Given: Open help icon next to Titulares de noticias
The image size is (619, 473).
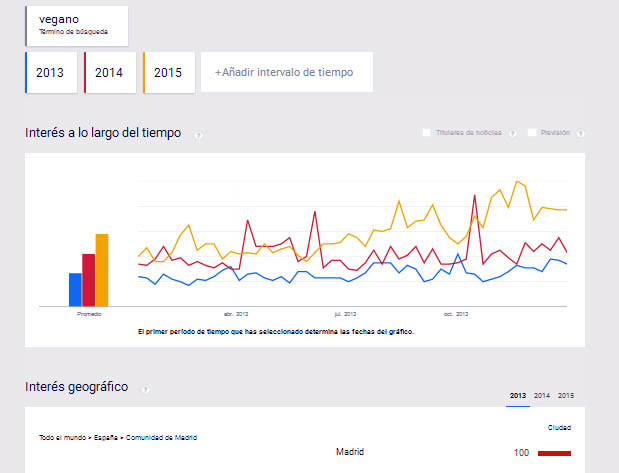Looking at the screenshot, I should pyautogui.click(x=512, y=133).
